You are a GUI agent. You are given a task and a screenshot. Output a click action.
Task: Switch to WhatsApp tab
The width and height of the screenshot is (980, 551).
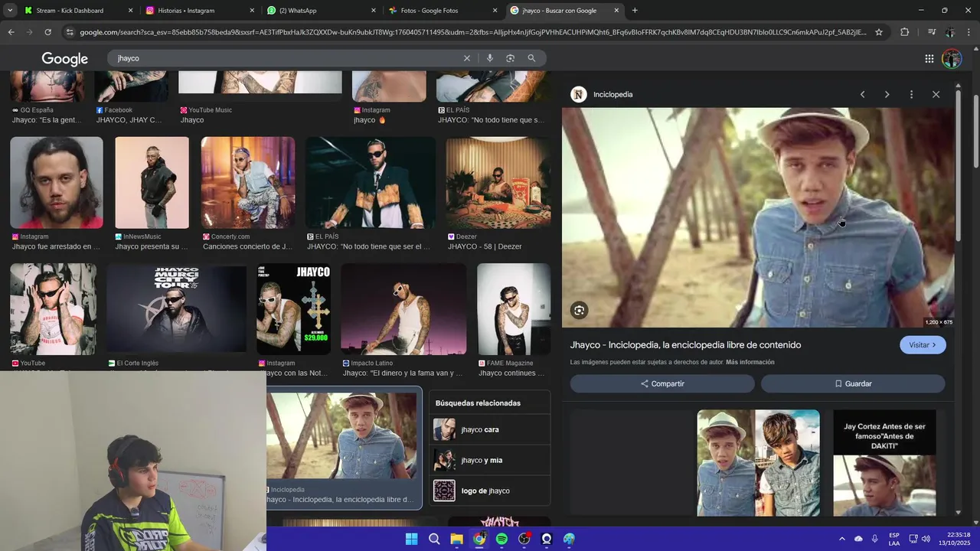coord(320,11)
